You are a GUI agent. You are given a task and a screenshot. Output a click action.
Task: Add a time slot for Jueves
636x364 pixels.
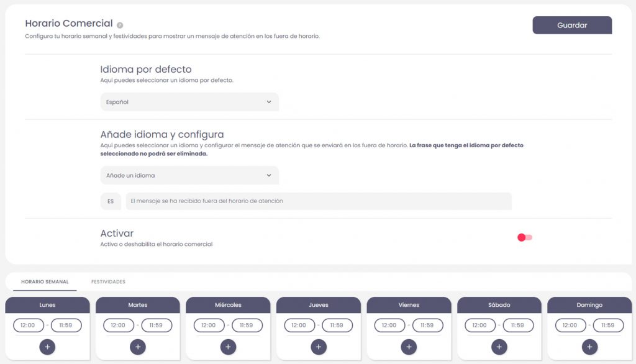point(319,347)
